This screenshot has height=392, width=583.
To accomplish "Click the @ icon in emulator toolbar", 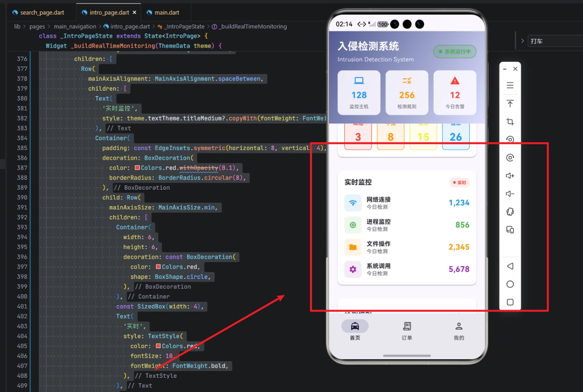I will 510,158.
